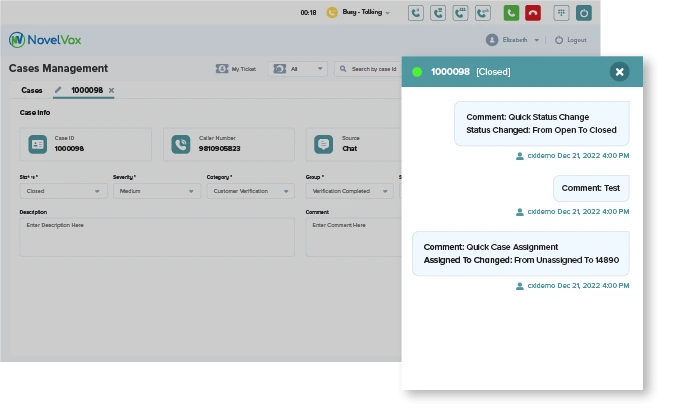Click the Source value Chat

[349, 149]
